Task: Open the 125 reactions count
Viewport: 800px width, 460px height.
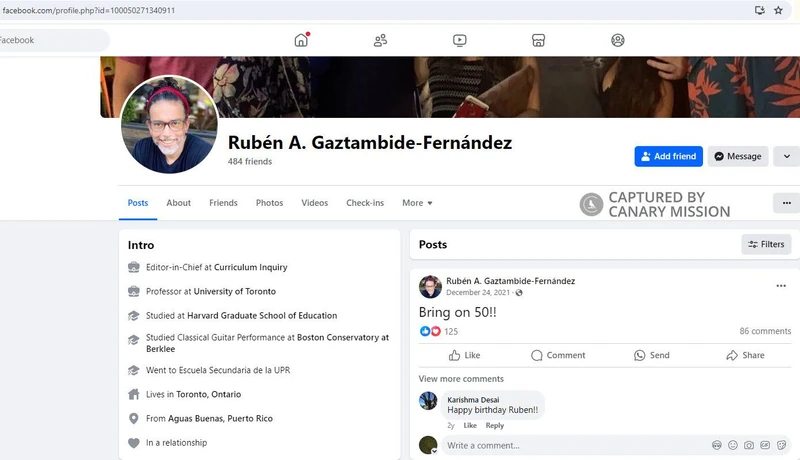Action: 451,331
